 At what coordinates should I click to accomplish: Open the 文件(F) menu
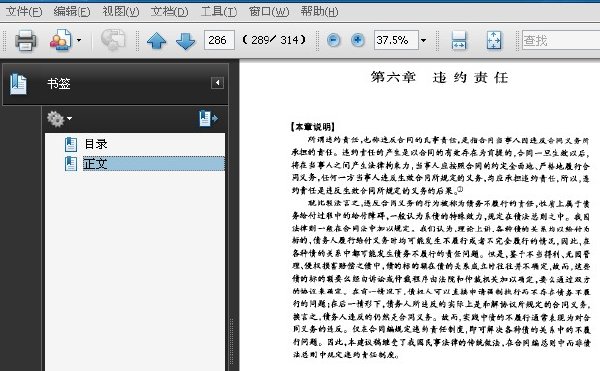[24, 11]
